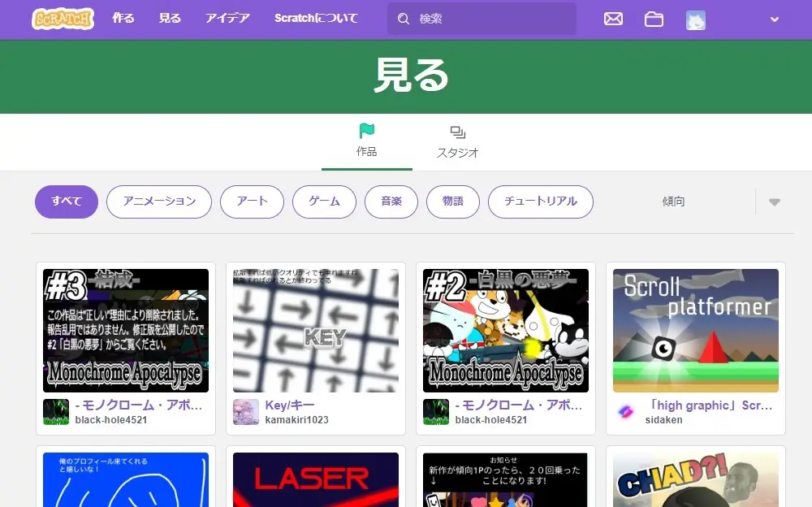Focus the 検索 search field

pos(482,19)
